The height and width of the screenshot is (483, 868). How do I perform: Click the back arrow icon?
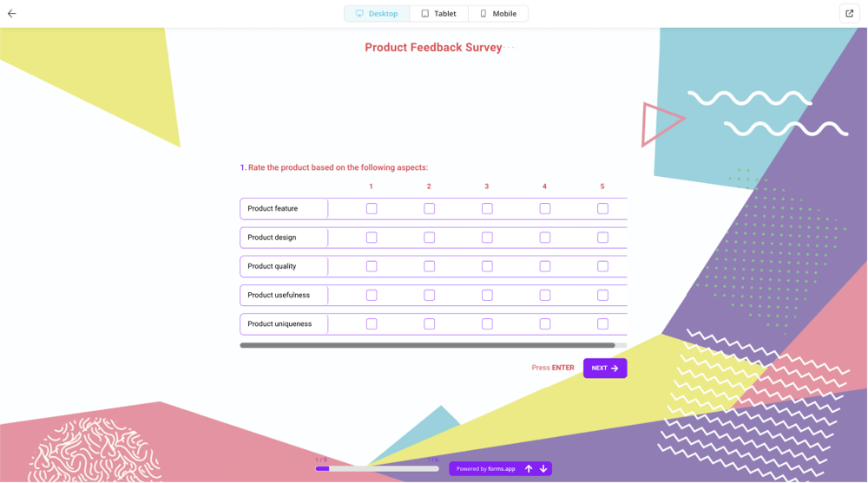point(12,14)
